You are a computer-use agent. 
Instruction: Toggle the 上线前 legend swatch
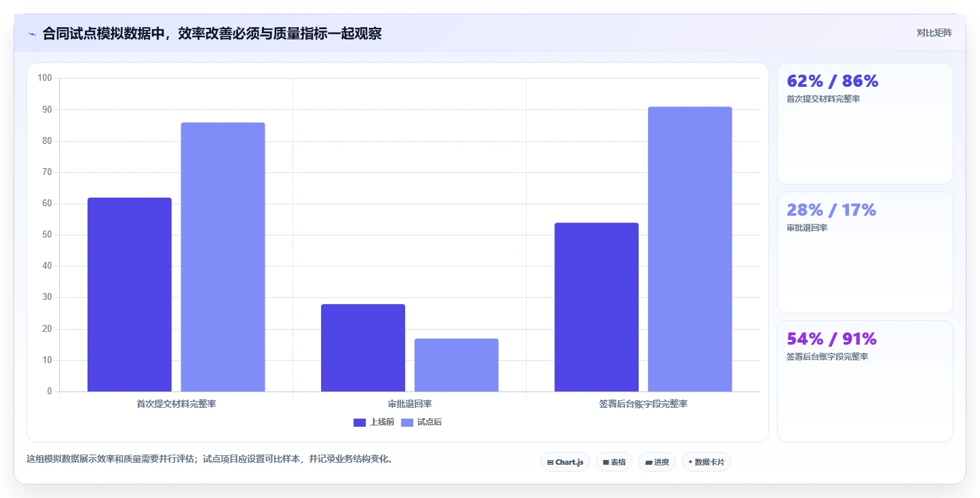pyautogui.click(x=360, y=423)
